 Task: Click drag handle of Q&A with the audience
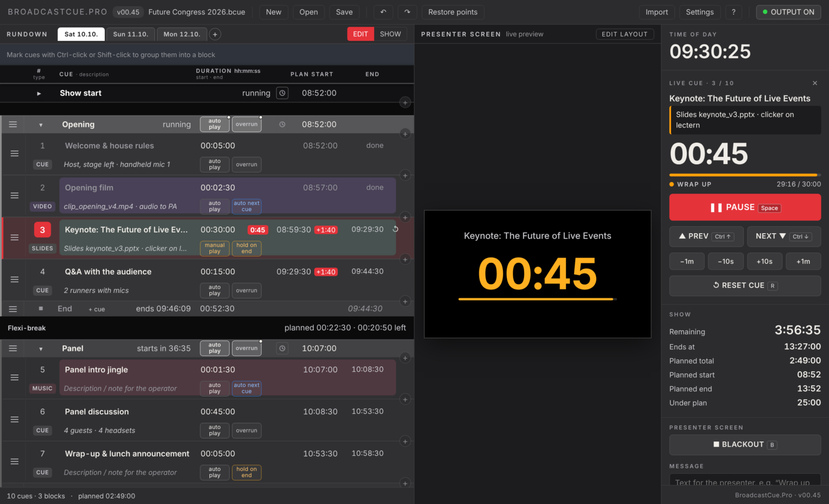tap(15, 280)
